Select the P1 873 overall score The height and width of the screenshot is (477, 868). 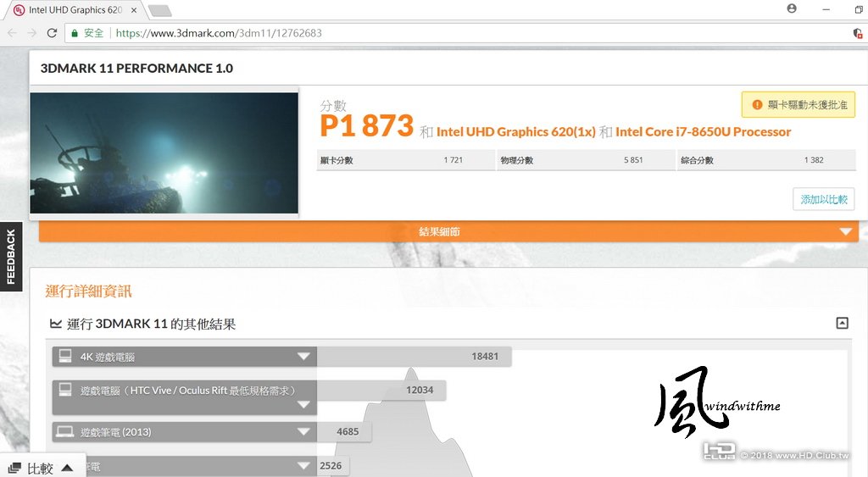366,125
